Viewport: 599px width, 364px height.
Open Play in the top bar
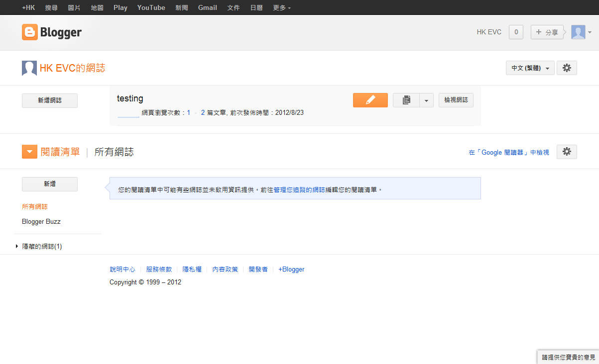pos(120,7)
